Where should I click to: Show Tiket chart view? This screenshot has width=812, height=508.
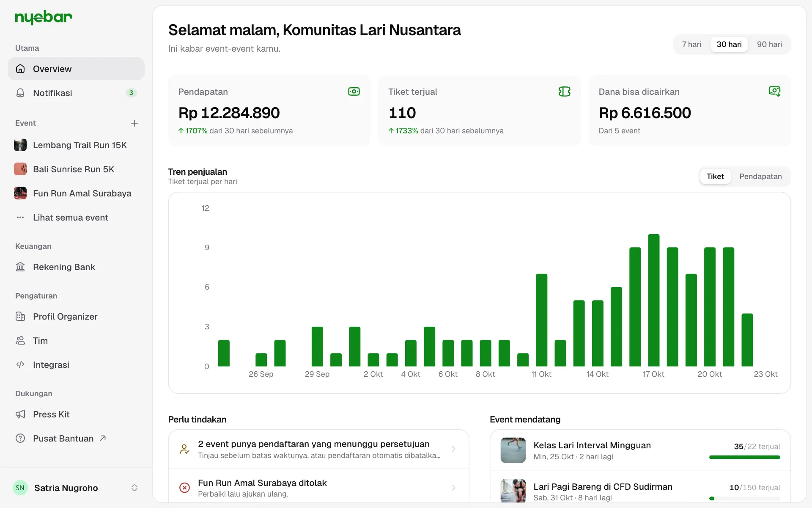pos(715,177)
